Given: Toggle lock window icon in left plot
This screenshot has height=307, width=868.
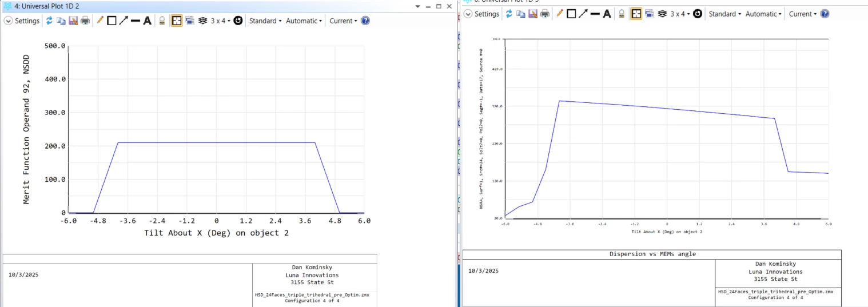Looking at the screenshot, I should click(x=162, y=21).
